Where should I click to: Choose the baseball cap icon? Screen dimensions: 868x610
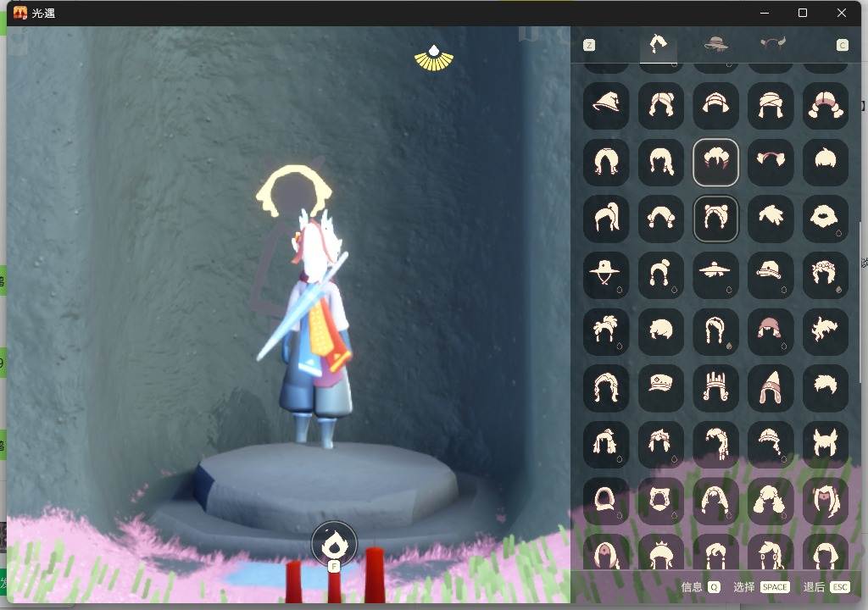770,275
